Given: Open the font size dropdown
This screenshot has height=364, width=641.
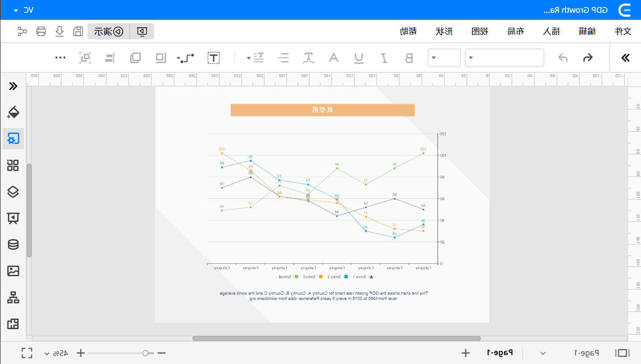Looking at the screenshot, I should point(444,58).
